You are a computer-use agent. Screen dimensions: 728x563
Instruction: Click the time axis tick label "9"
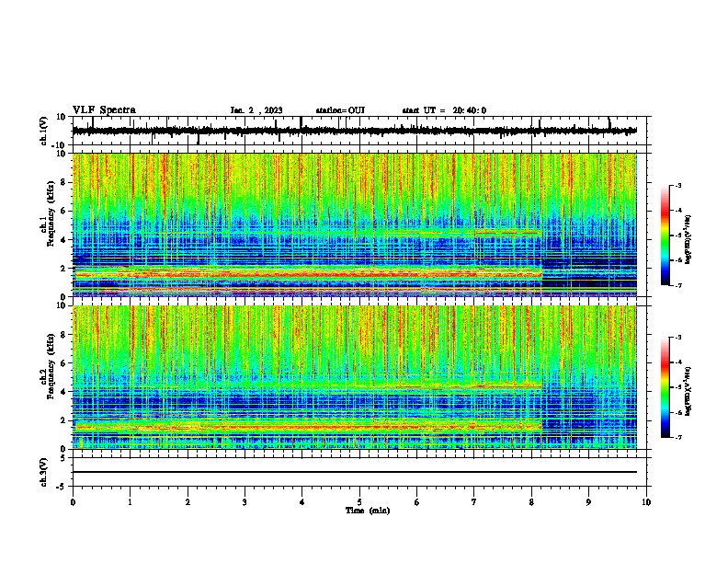[x=588, y=502]
